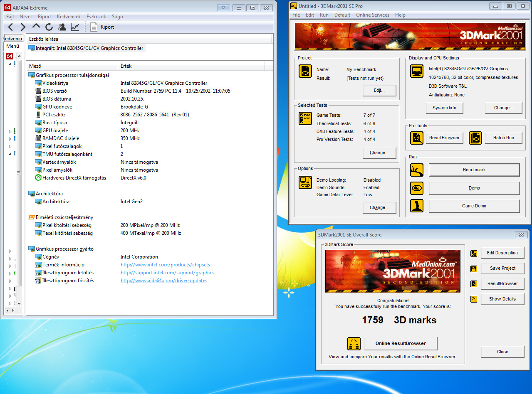Open the Eszközök menu
The image size is (532, 394).
pos(96,17)
